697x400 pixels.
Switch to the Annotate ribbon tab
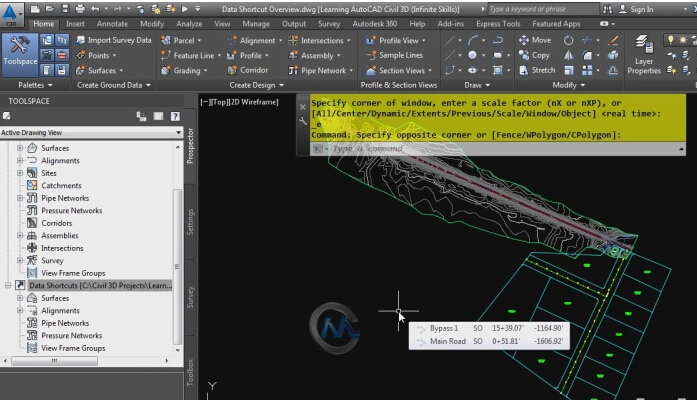113,23
